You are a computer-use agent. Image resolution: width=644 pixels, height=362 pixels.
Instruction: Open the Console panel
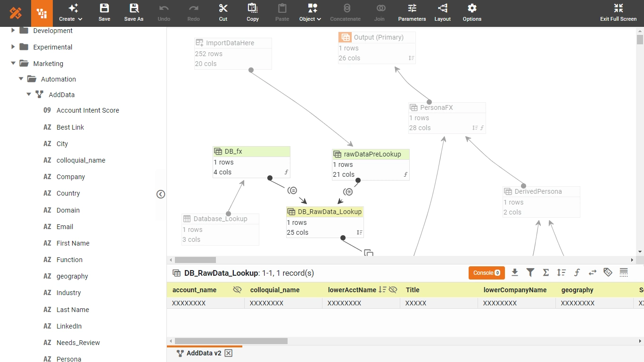(486, 272)
